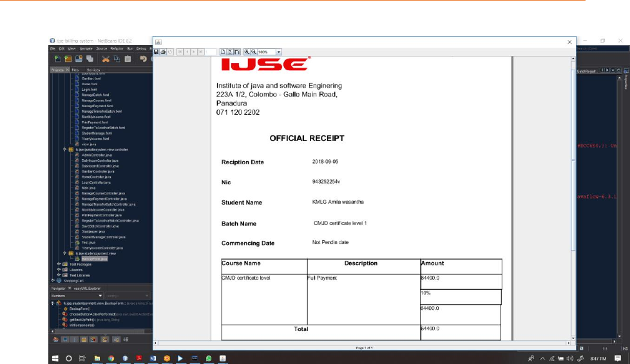The image size is (630, 364).
Task: Expand the Test Packages node
Action: [59, 264]
